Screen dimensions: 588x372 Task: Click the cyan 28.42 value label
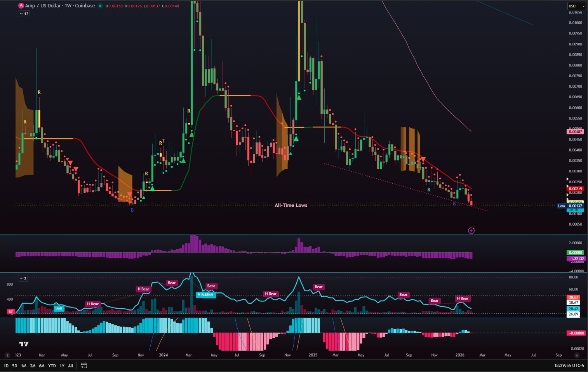point(574,309)
